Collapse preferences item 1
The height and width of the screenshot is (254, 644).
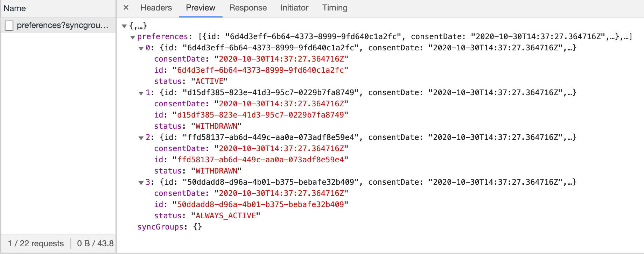pos(141,93)
